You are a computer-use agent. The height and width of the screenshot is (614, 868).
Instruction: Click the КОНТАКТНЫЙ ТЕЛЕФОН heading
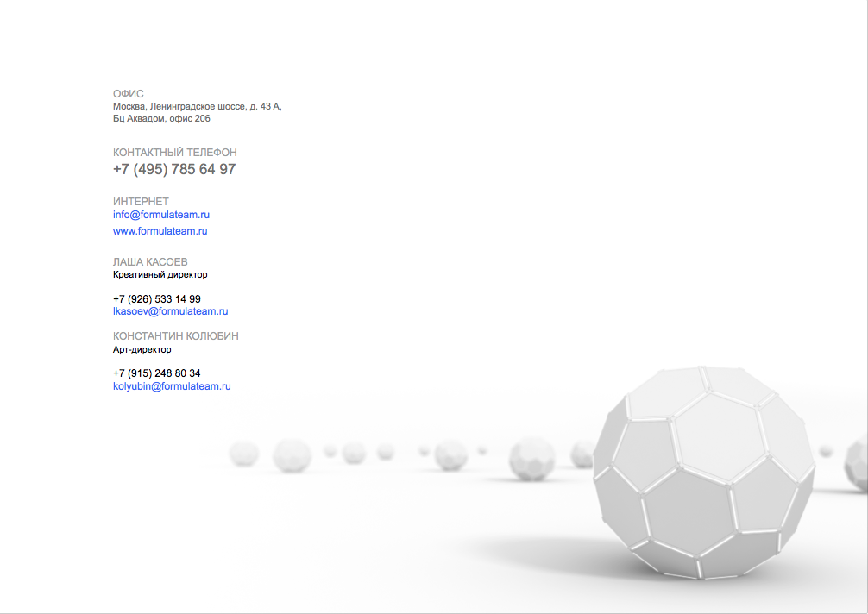tap(175, 152)
